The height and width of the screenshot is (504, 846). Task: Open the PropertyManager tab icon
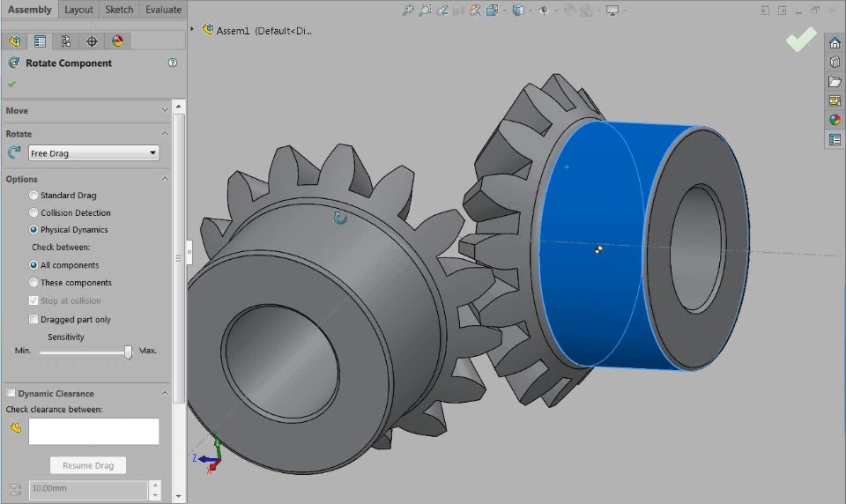40,41
